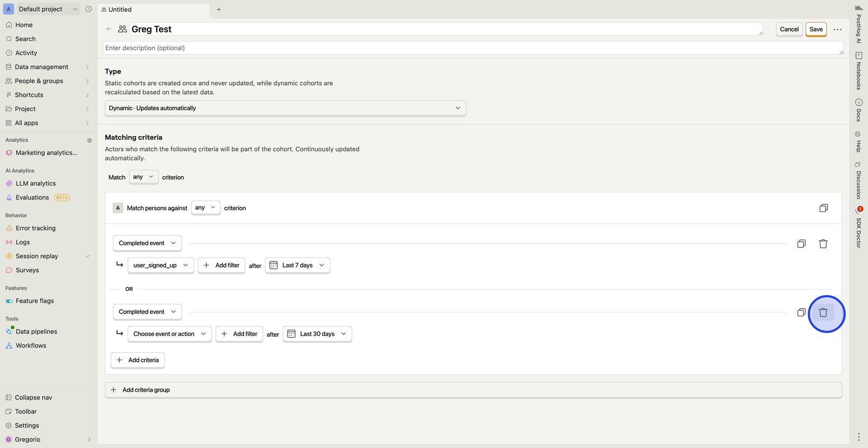Duplicate criteria group A
The image size is (868, 448).
pyautogui.click(x=823, y=208)
